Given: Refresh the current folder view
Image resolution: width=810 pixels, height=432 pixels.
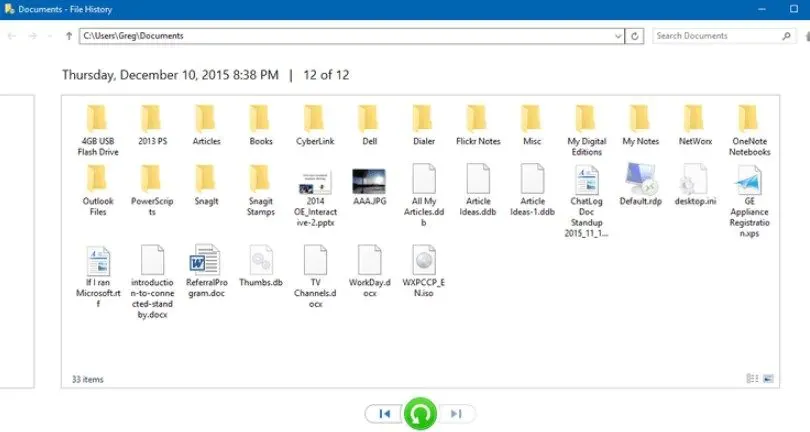Looking at the screenshot, I should click(x=635, y=36).
